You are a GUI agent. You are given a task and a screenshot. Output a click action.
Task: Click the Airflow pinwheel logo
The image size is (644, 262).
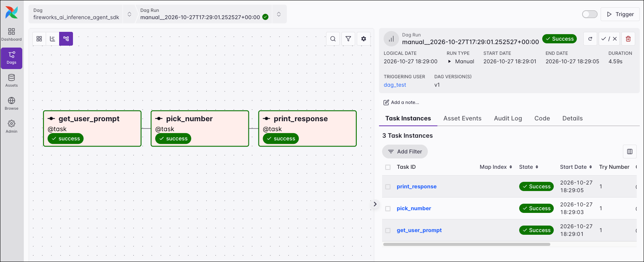pos(12,12)
